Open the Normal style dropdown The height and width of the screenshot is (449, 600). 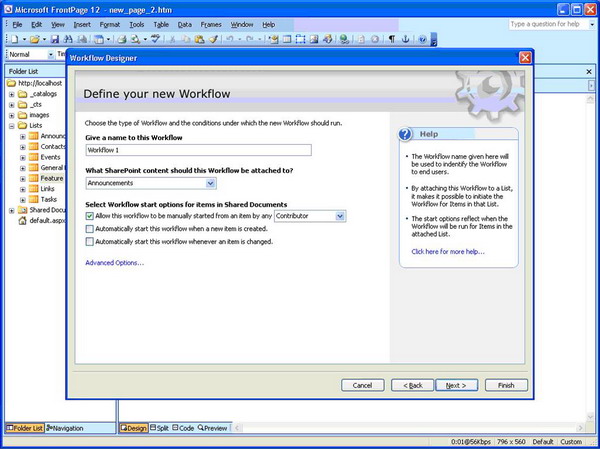(51, 55)
